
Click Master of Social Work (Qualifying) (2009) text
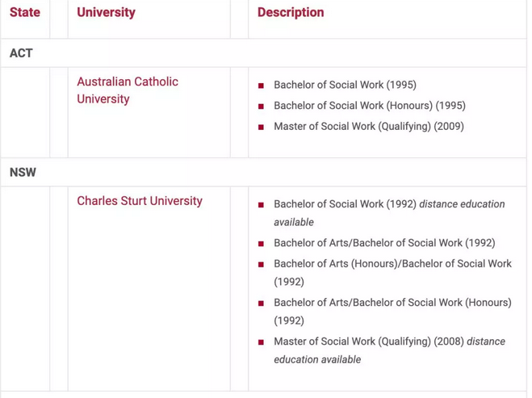[x=368, y=127]
